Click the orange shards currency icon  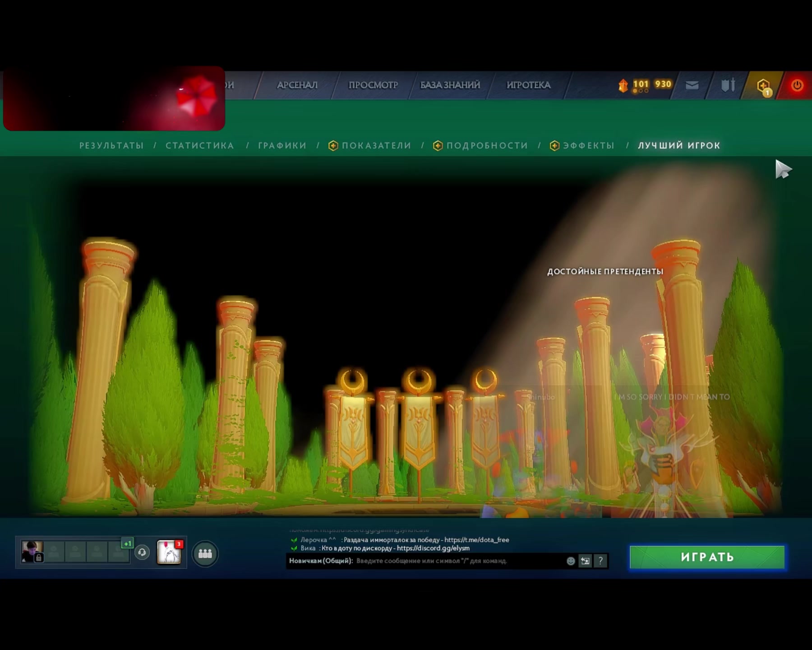coord(623,85)
